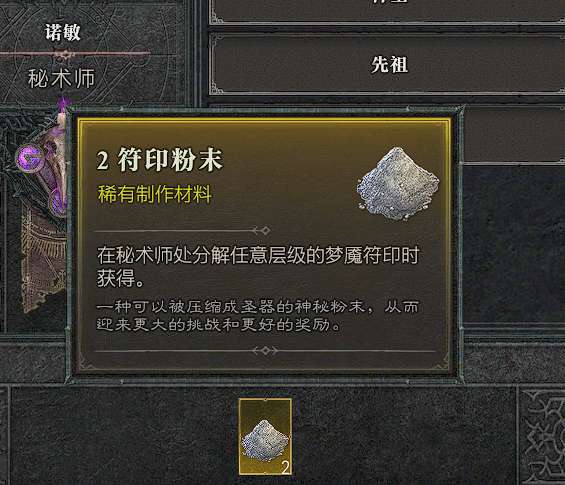565x485 pixels.
Task: Click the stack count 2 on item slot
Action: pyautogui.click(x=285, y=468)
